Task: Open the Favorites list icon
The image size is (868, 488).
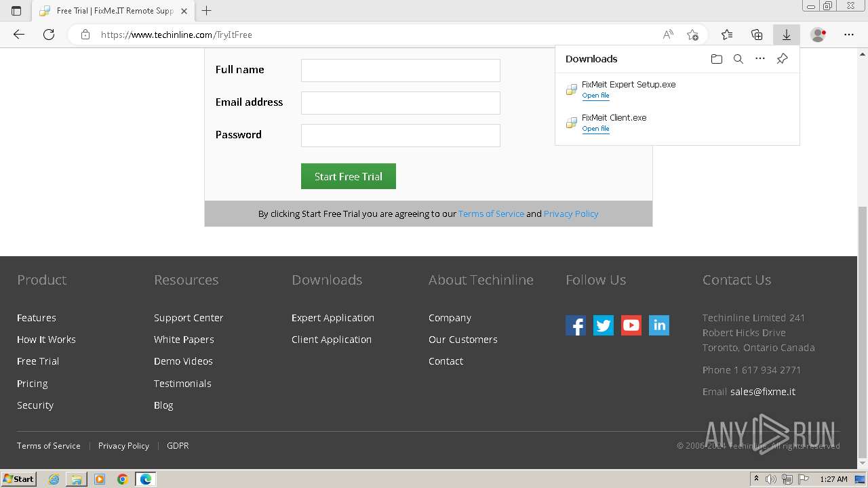Action: coord(727,35)
